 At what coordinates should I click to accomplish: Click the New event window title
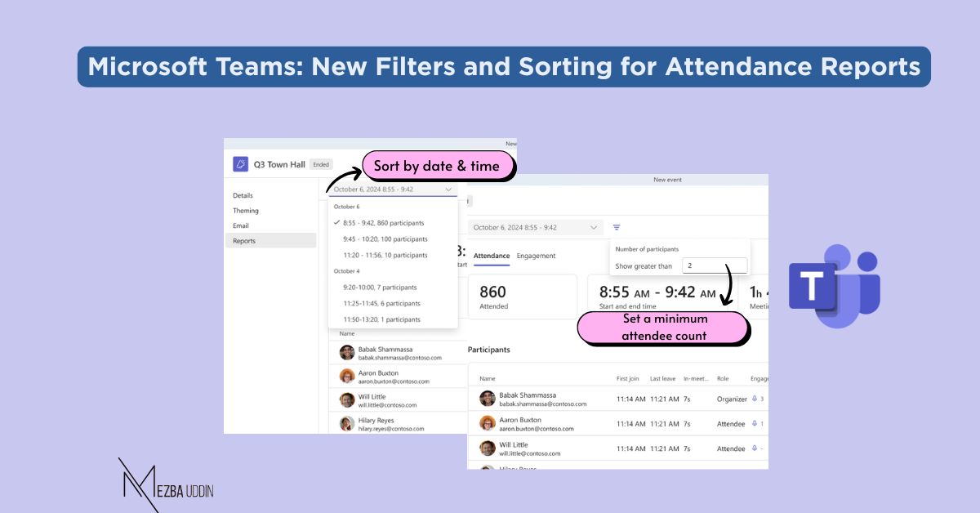click(667, 180)
